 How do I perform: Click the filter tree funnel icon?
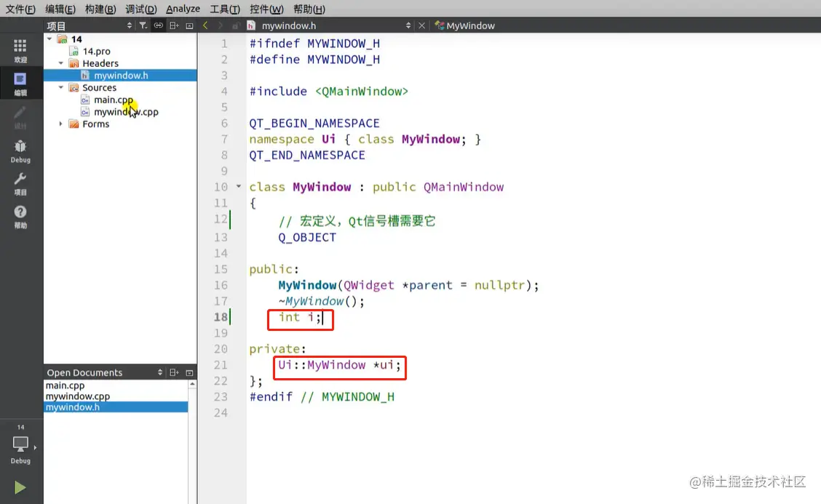coord(143,25)
